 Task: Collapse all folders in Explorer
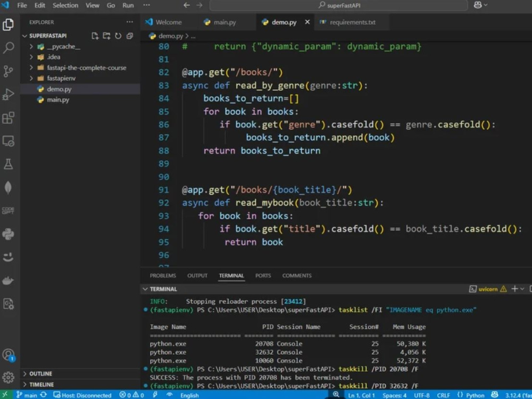point(130,36)
